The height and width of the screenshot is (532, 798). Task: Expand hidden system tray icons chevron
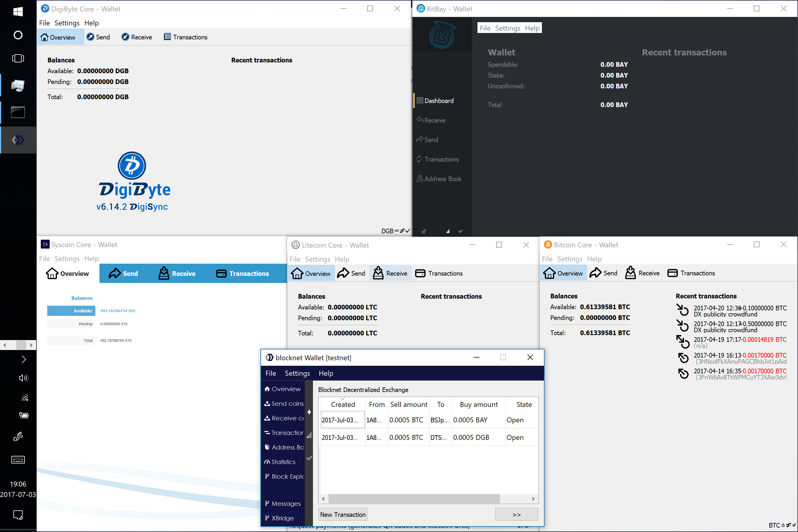click(x=23, y=359)
